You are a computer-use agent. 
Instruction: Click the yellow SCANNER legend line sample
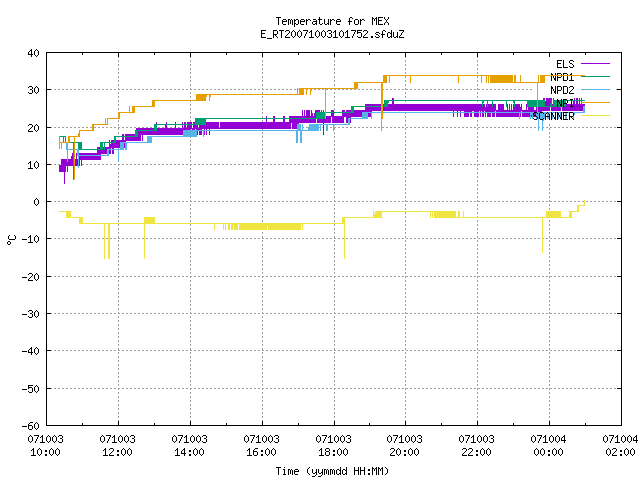click(x=595, y=116)
